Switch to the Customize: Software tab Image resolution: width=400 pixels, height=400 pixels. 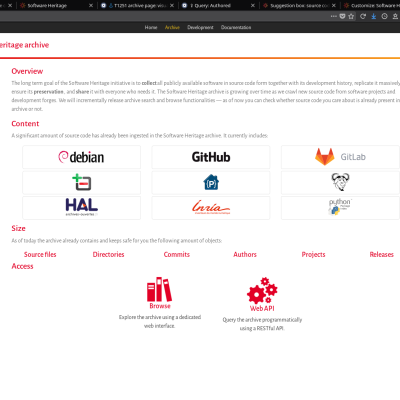tap(372, 6)
